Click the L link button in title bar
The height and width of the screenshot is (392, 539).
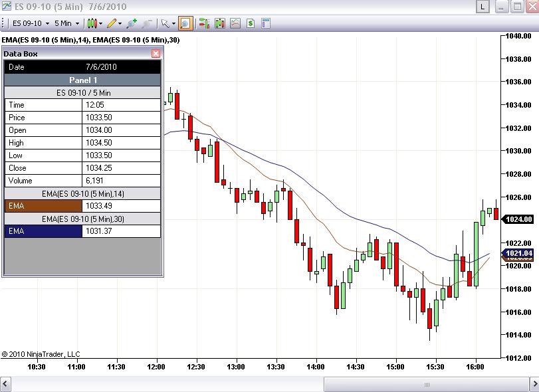coord(483,7)
